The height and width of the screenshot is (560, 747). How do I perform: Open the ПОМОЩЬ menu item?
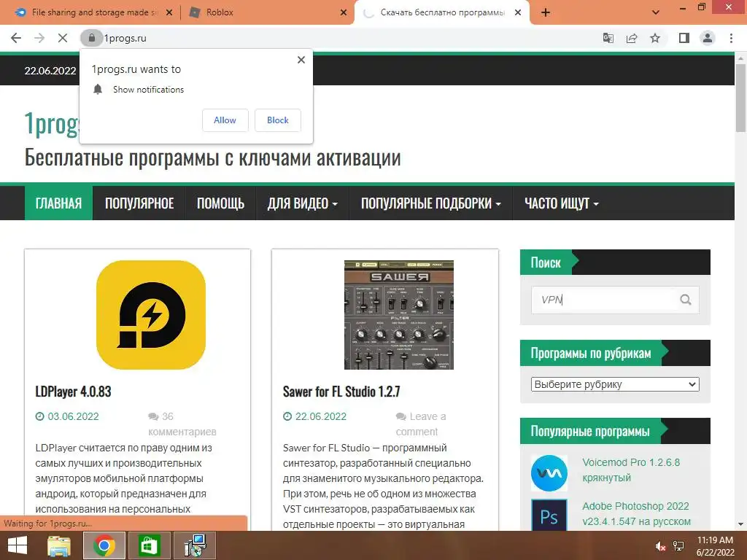pyautogui.click(x=220, y=203)
